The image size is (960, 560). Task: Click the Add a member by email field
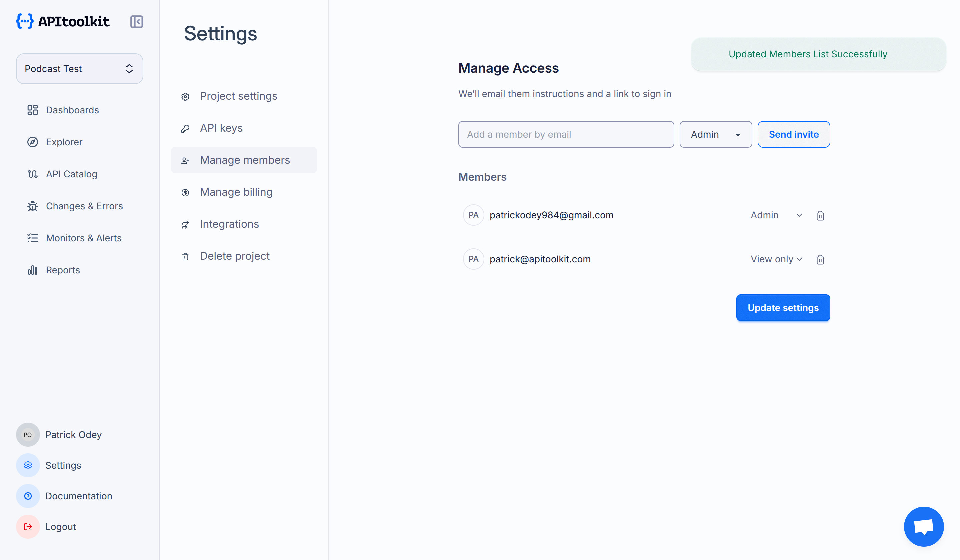click(566, 134)
